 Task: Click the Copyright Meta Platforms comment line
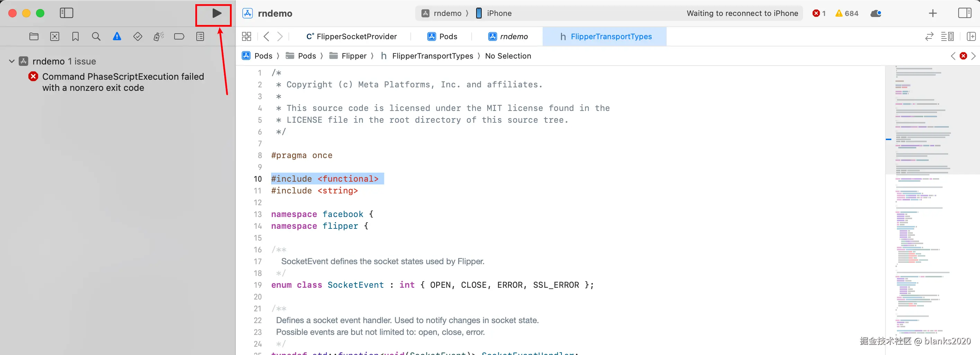pyautogui.click(x=409, y=85)
